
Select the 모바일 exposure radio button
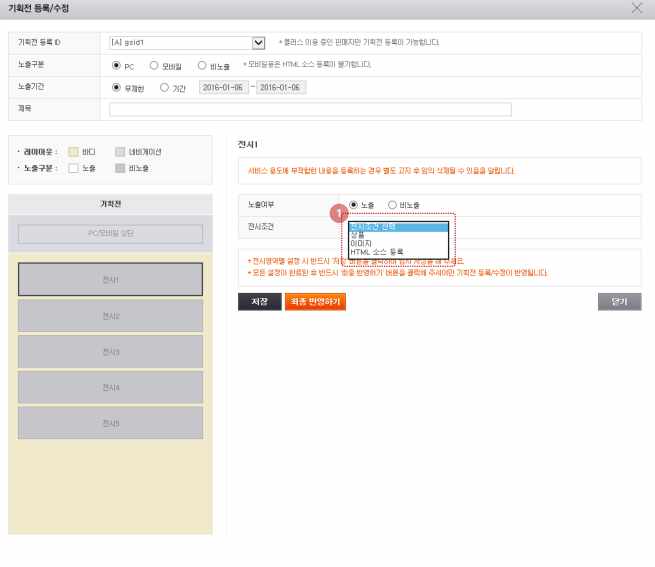pos(154,66)
